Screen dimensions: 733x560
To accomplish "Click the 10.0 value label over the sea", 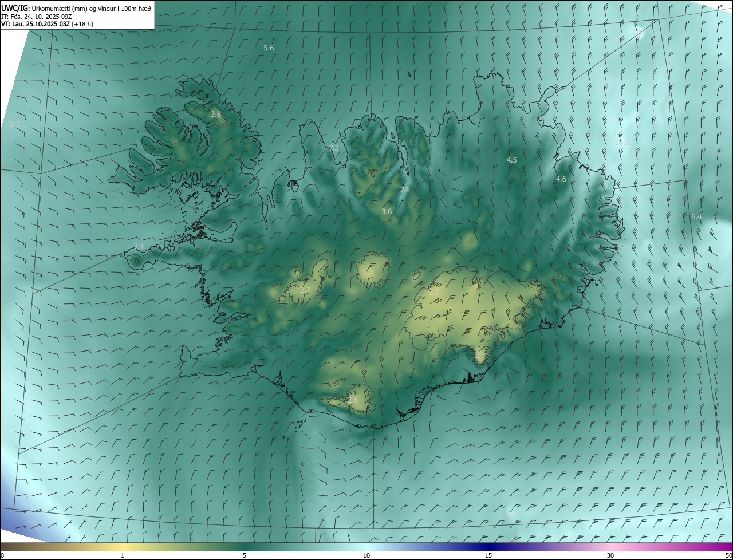I will pyautogui.click(x=622, y=142).
